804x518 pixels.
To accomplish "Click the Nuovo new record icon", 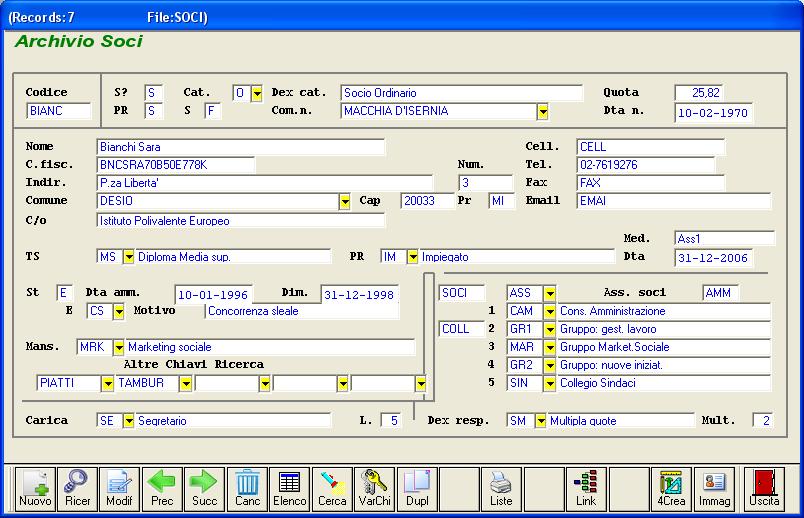I will [35, 489].
